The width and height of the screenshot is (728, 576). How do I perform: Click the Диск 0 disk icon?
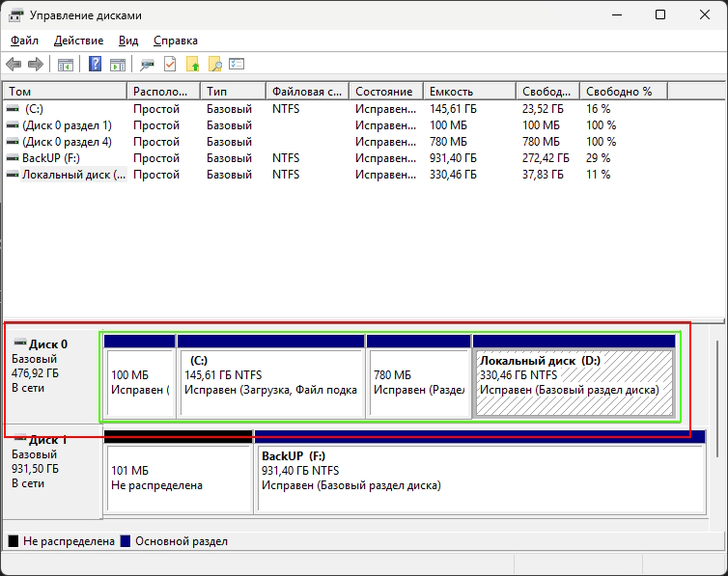click(x=20, y=343)
